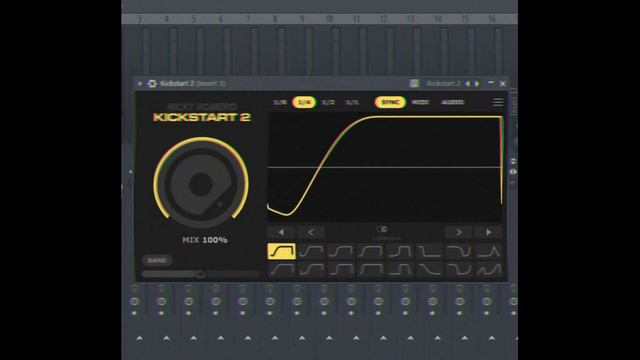Select top-row sixth L-shaped curve preset
640x360 pixels.
(x=429, y=251)
